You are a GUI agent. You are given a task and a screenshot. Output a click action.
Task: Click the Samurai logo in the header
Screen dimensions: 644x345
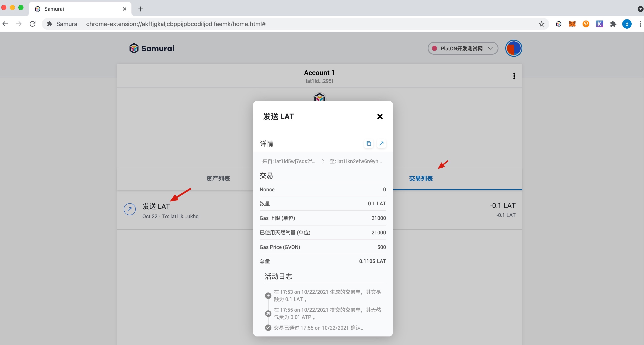click(152, 48)
